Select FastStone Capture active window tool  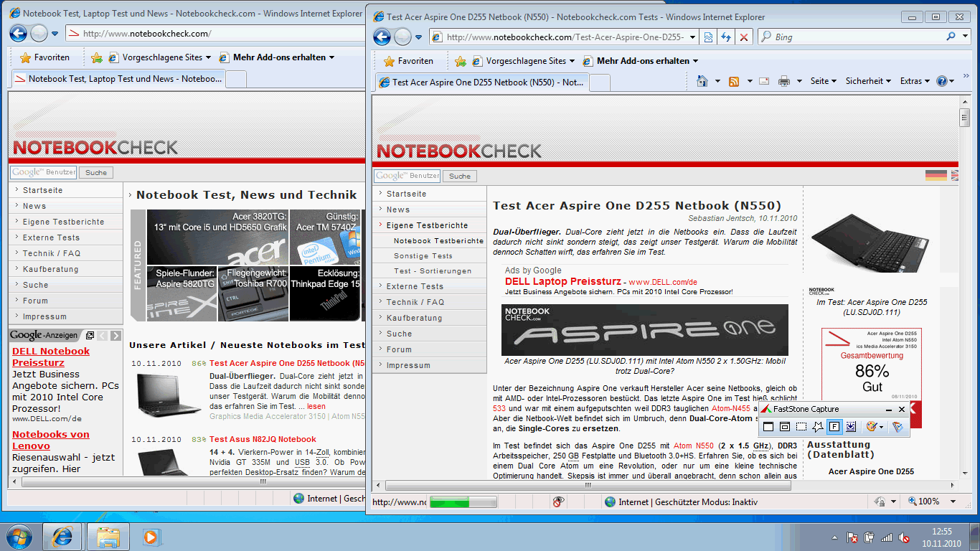768,427
